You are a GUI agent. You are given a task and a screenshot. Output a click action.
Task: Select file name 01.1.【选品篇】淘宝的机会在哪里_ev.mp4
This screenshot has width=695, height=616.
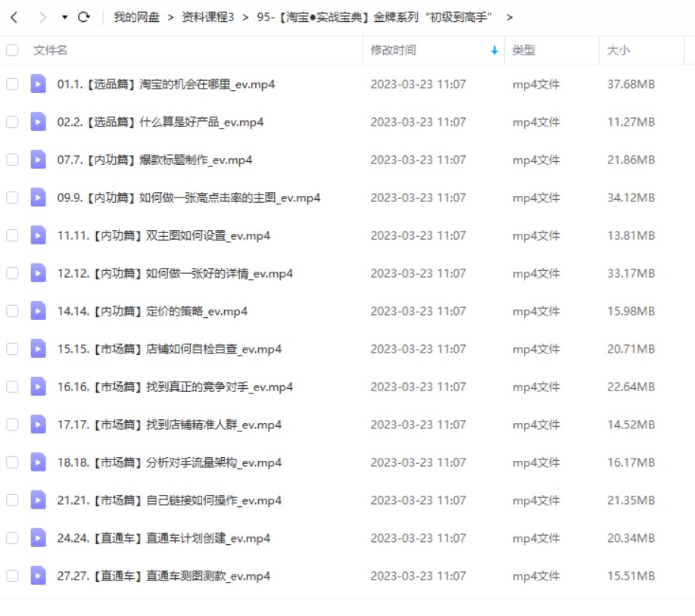(x=166, y=84)
